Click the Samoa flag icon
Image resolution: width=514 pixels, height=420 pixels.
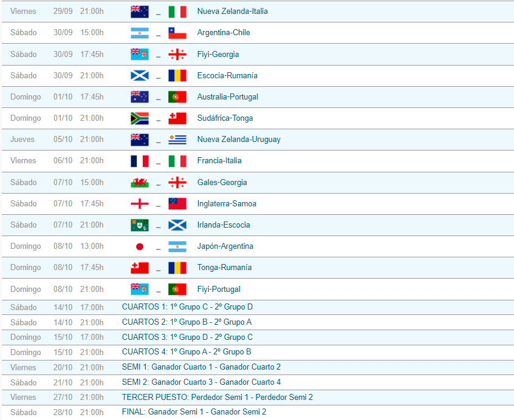click(x=177, y=204)
